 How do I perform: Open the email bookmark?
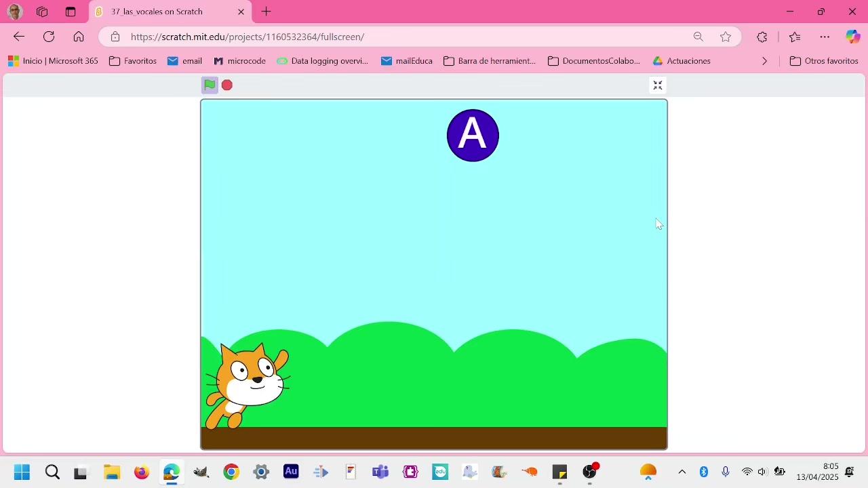point(185,61)
